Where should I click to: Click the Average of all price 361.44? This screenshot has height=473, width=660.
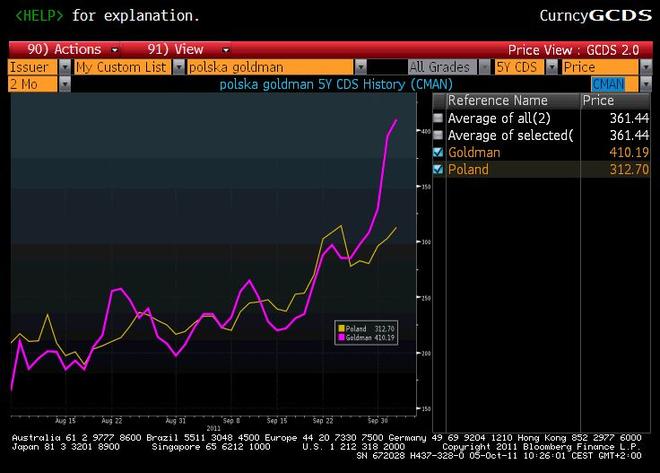[x=629, y=118]
